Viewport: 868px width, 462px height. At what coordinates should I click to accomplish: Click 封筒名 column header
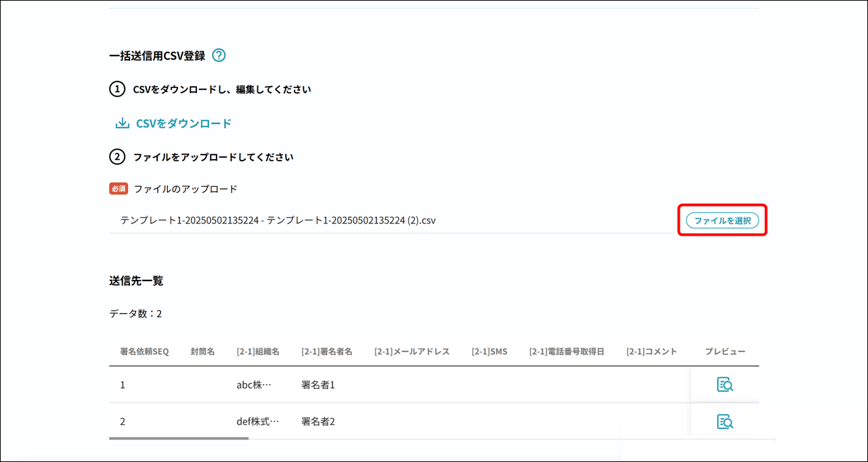coord(202,352)
